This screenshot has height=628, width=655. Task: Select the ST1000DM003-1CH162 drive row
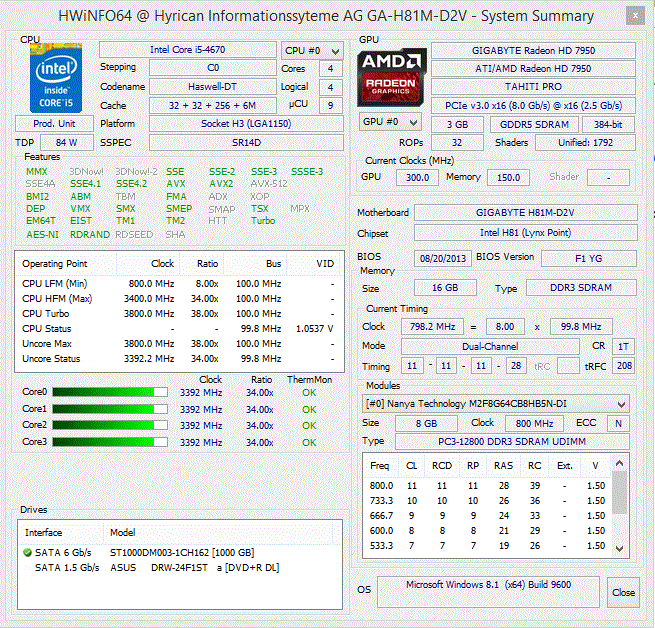180,552
